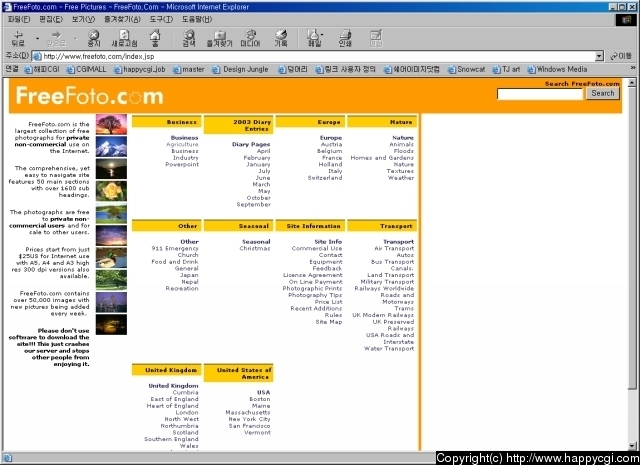
Task: Open the Media toolbar icon
Action: (x=250, y=38)
